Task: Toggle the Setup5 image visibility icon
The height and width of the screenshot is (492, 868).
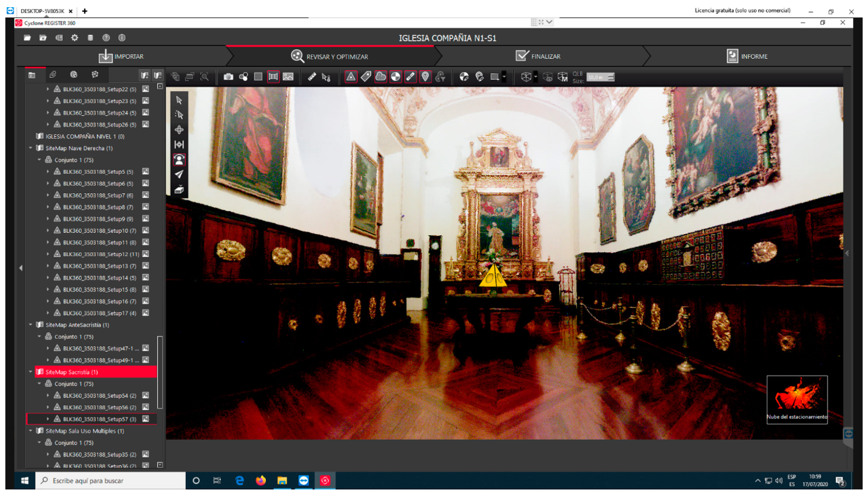Action: click(x=145, y=171)
